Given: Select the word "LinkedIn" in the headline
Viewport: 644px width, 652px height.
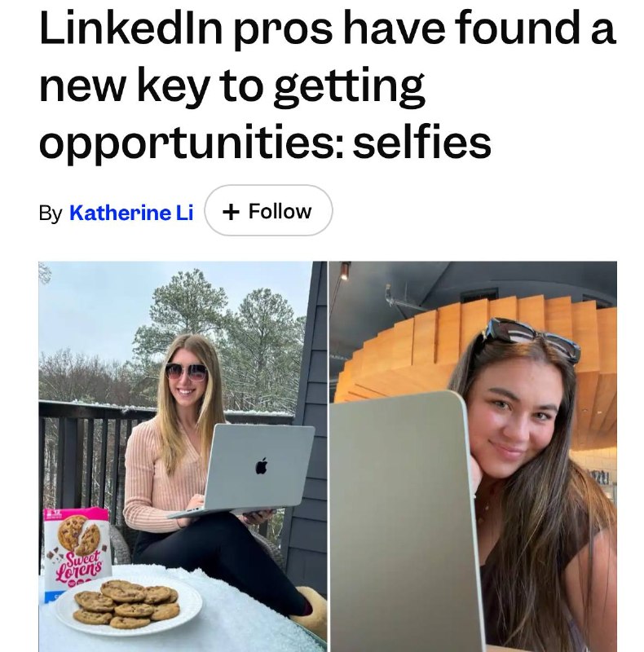Looking at the screenshot, I should pyautogui.click(x=131, y=29).
